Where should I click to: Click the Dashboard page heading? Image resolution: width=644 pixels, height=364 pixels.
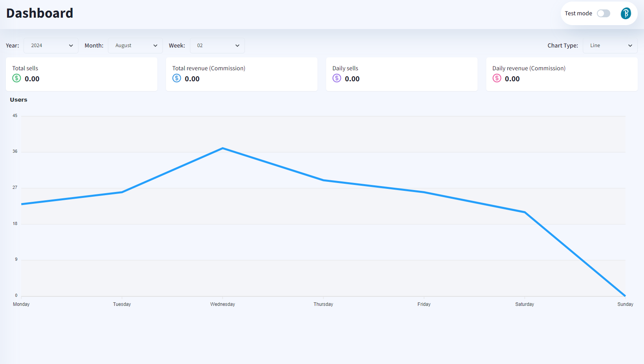pyautogui.click(x=40, y=13)
